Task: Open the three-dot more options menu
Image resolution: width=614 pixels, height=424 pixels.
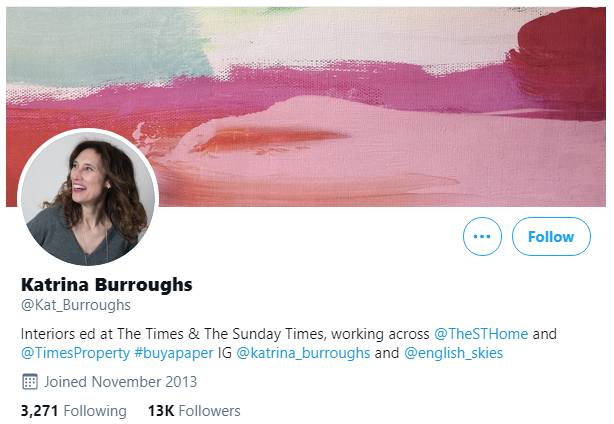Action: pos(482,236)
